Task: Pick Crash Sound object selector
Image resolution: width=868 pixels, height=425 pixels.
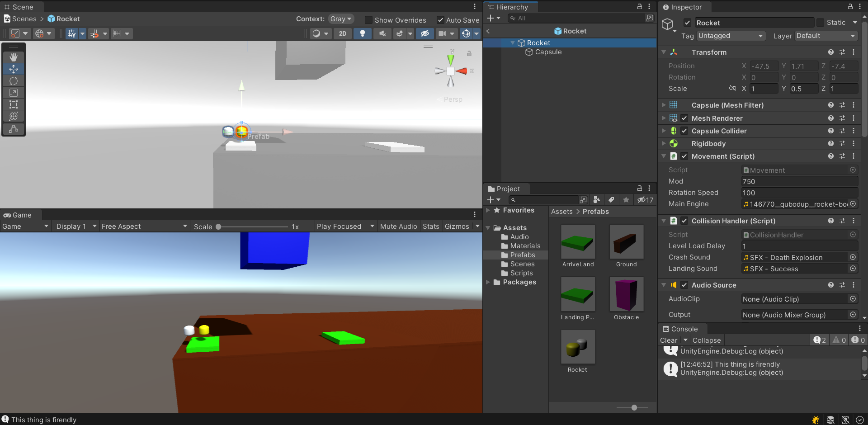Action: pos(853,257)
